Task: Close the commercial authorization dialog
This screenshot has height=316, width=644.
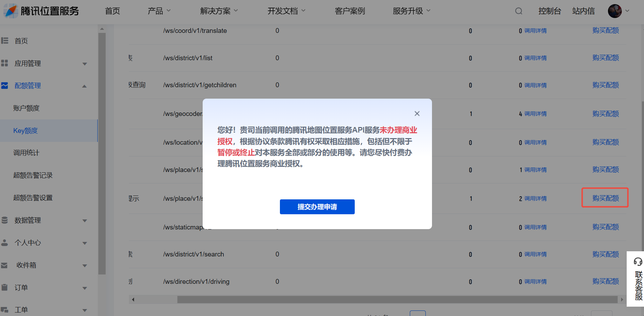Action: [x=417, y=114]
